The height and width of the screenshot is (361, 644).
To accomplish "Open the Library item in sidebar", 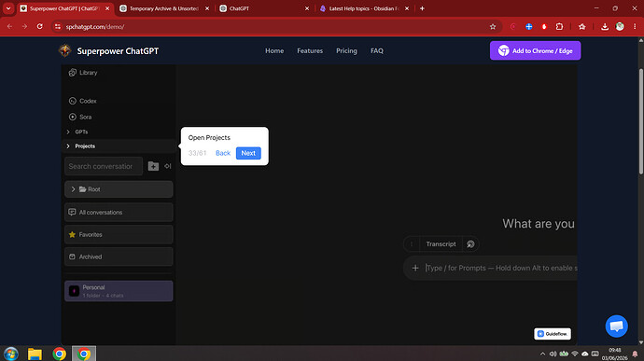I will pos(83,73).
